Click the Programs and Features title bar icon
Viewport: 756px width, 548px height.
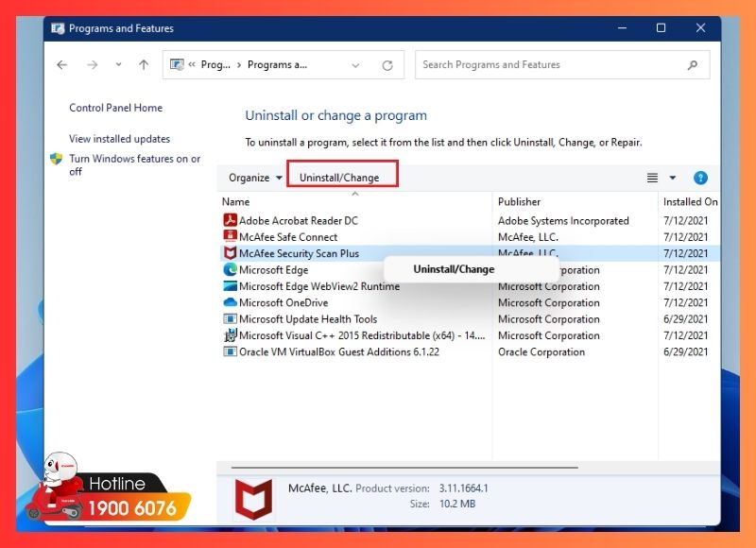pos(58,28)
